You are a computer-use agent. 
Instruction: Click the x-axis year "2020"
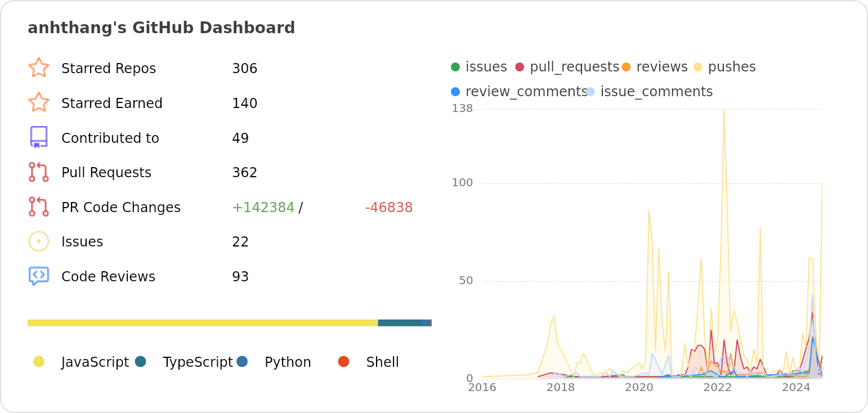639,388
